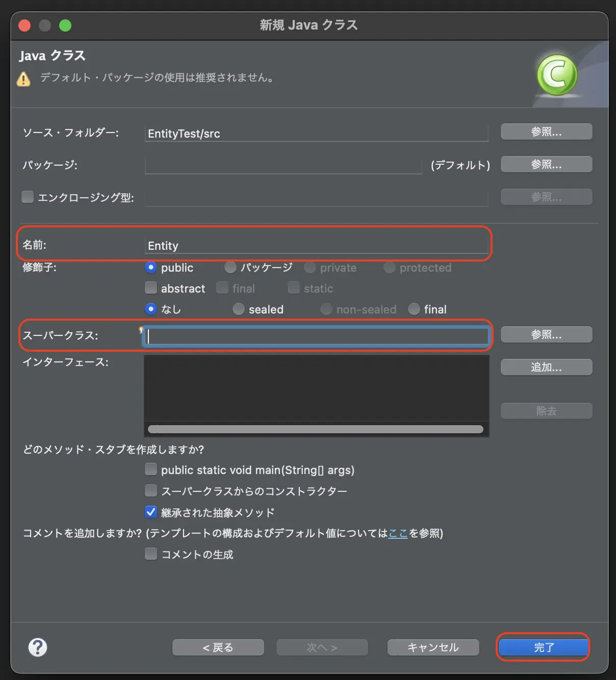Check the エンクロージング型 checkbox
Viewport: 616px width, 680px height.
point(27,197)
